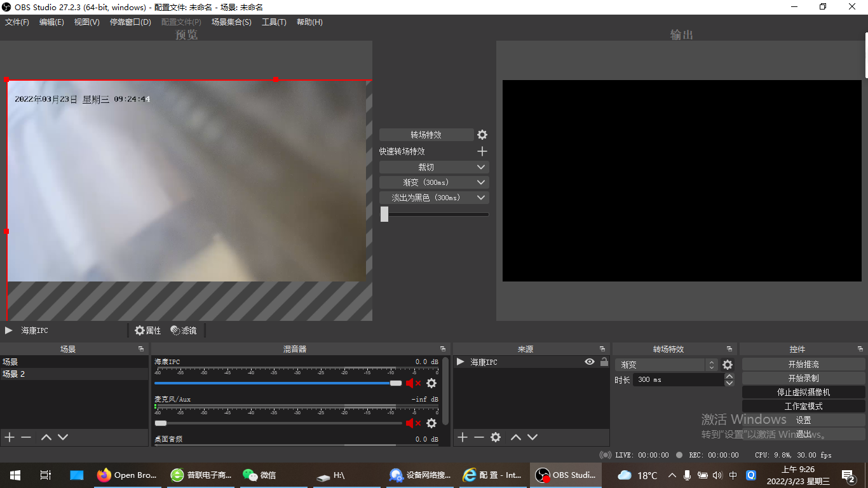Click the 时长 300 ms input field
The height and width of the screenshot is (488, 868).
(679, 379)
